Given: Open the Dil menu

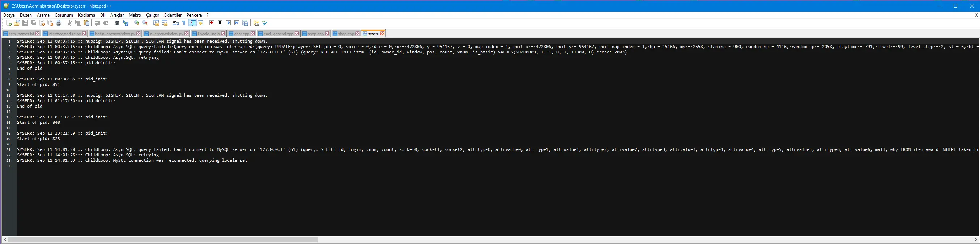Looking at the screenshot, I should coord(103,15).
